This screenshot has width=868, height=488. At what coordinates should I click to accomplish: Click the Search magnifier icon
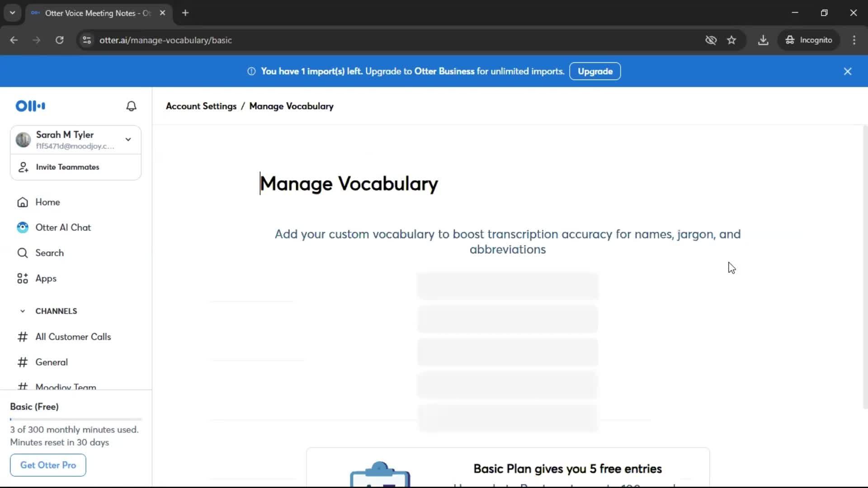coord(23,253)
